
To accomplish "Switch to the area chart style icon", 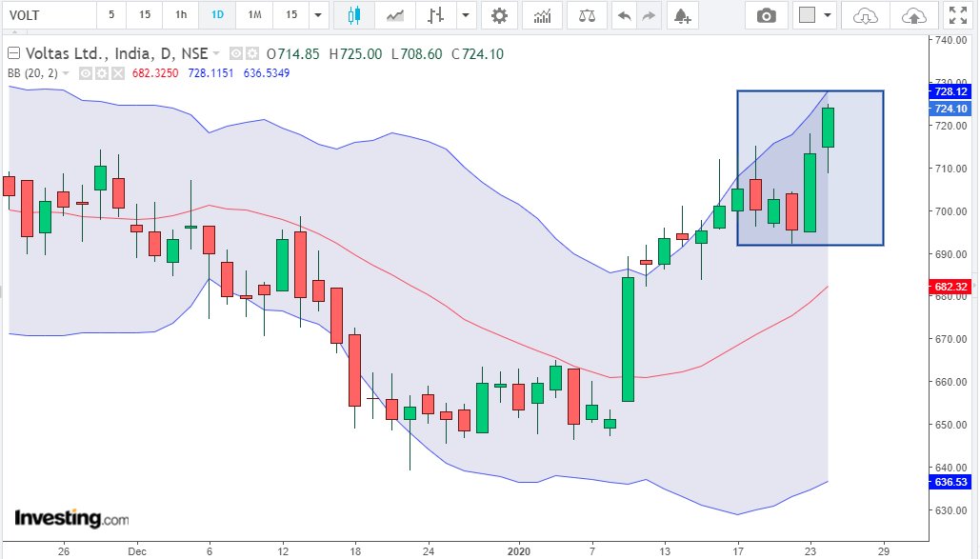I will [x=395, y=15].
